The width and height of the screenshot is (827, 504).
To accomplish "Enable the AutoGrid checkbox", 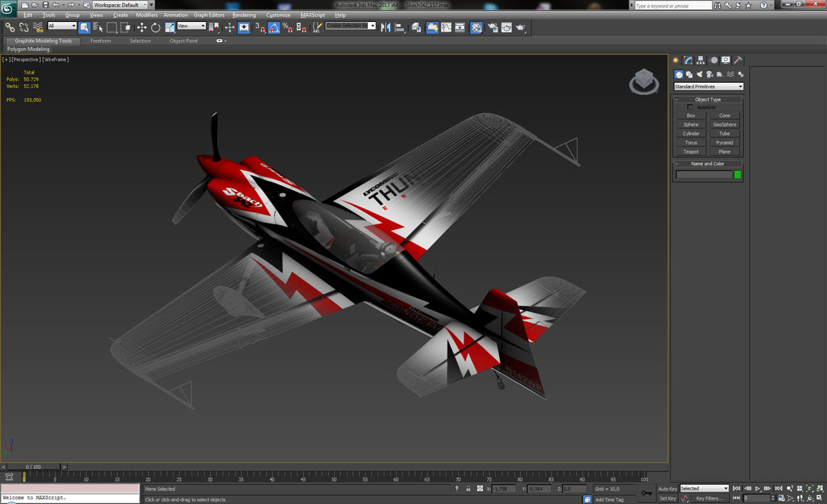I will point(691,107).
